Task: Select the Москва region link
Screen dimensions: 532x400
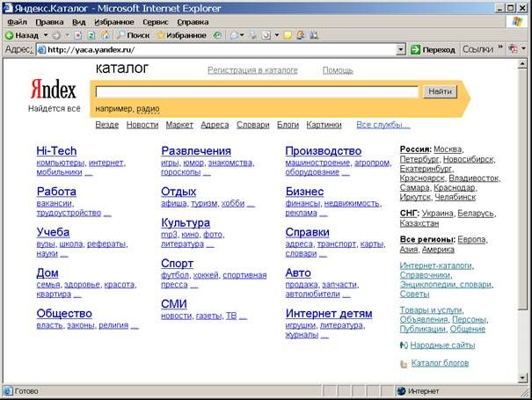Action: [448, 149]
